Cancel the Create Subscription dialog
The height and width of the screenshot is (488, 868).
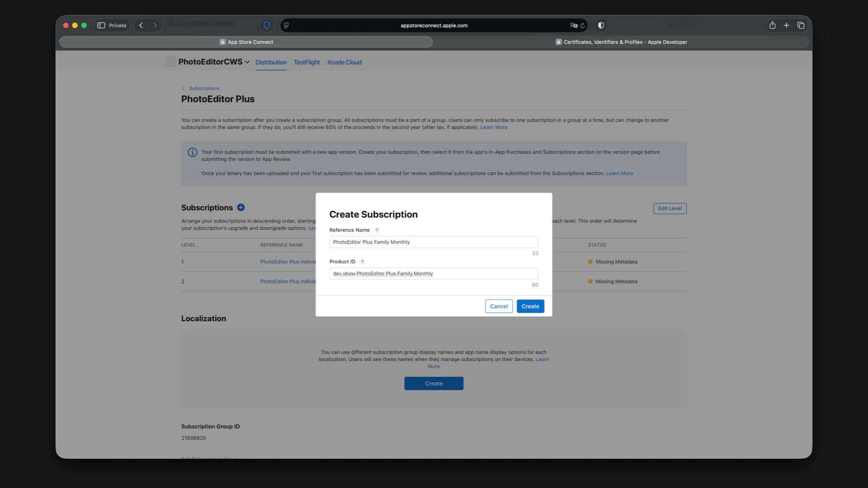499,306
